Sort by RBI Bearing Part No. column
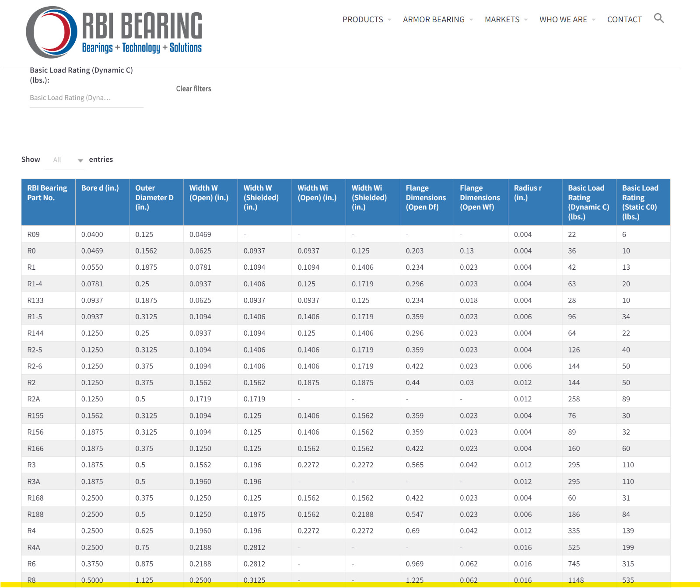The width and height of the screenshot is (700, 588). point(48,202)
